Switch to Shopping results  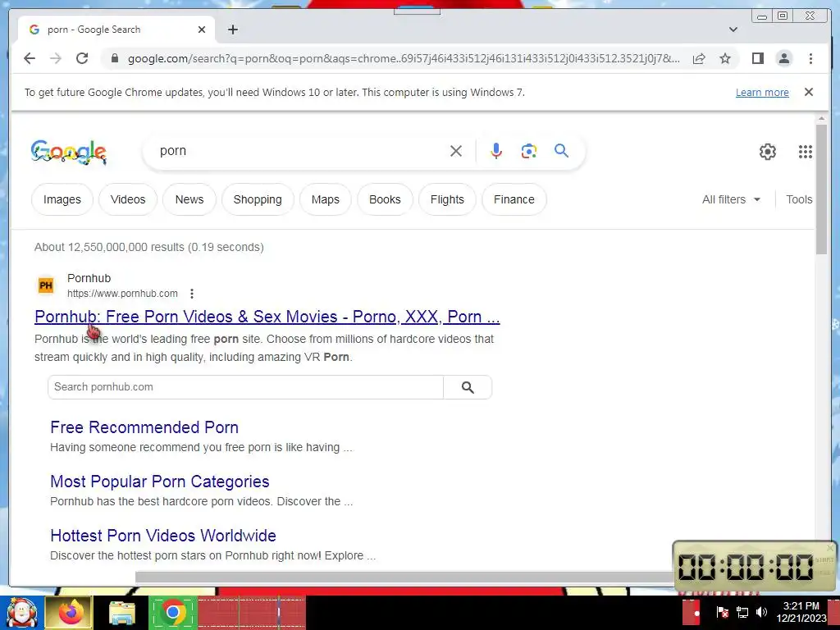(258, 199)
